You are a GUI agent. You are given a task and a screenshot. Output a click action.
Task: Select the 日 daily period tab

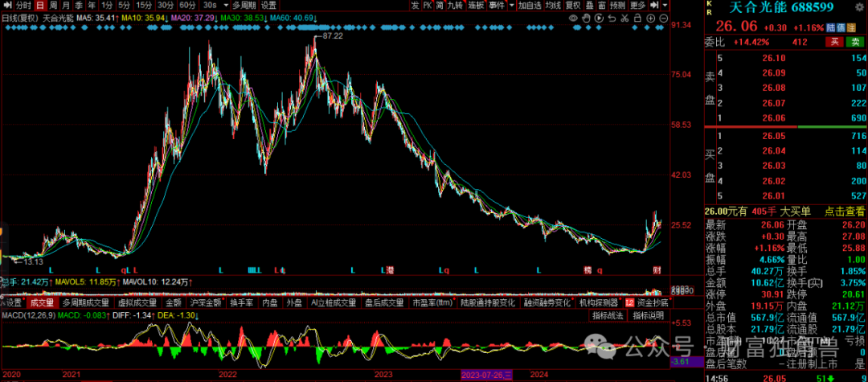click(40, 5)
